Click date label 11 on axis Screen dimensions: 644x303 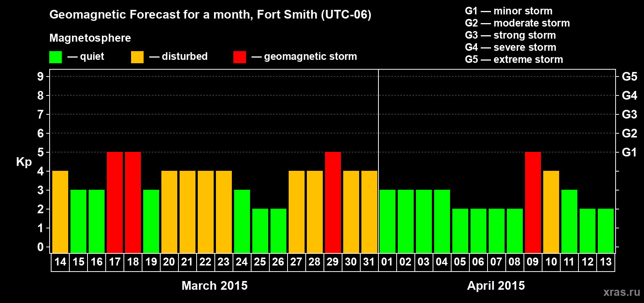click(x=569, y=262)
